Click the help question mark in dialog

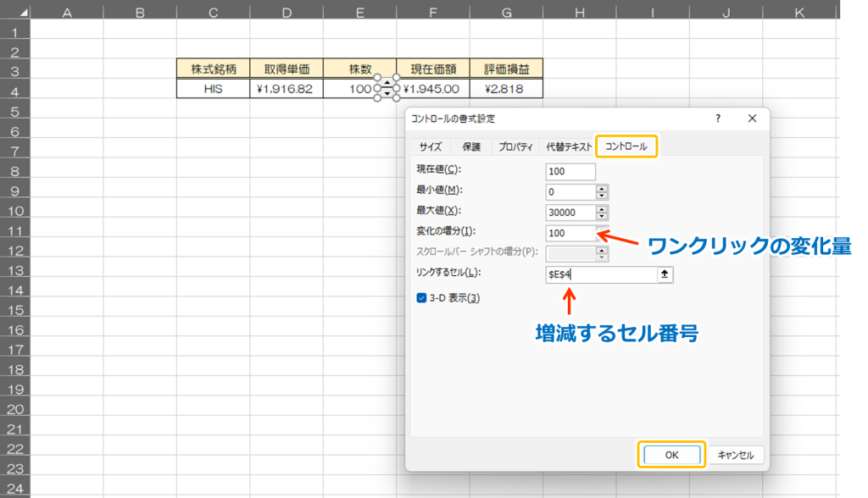[x=718, y=119]
